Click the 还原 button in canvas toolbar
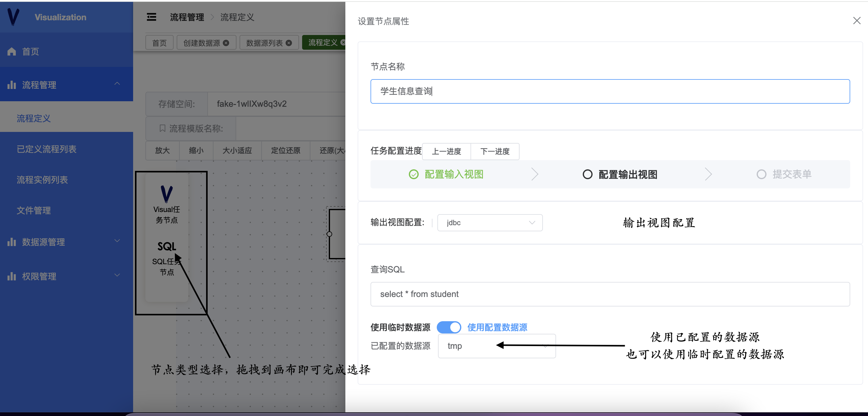Viewport: 868px width, 416px height. coord(328,150)
